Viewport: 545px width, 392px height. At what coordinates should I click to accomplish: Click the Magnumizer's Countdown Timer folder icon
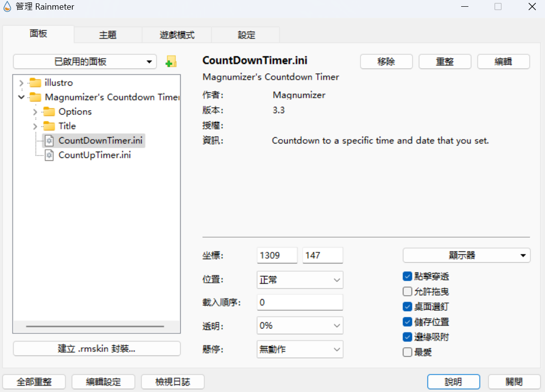click(36, 97)
